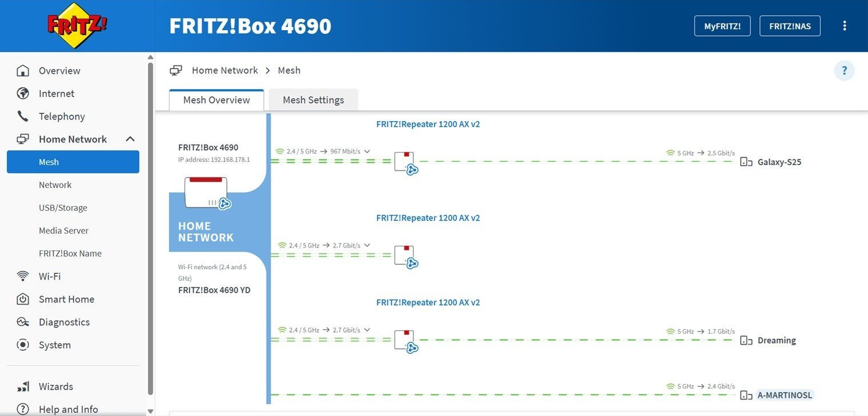Switch to the Mesh Overview tab
Viewport: 868px width, 416px height.
(x=216, y=100)
